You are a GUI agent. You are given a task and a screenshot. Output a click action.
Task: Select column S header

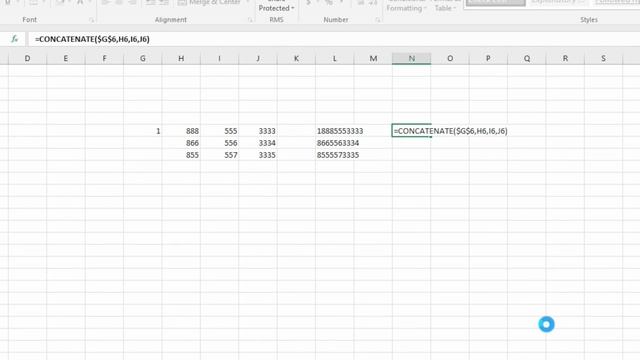603,58
